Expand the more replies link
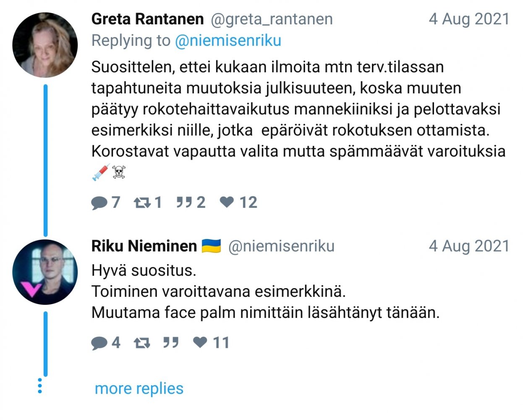The height and width of the screenshot is (420, 523). tap(139, 388)
